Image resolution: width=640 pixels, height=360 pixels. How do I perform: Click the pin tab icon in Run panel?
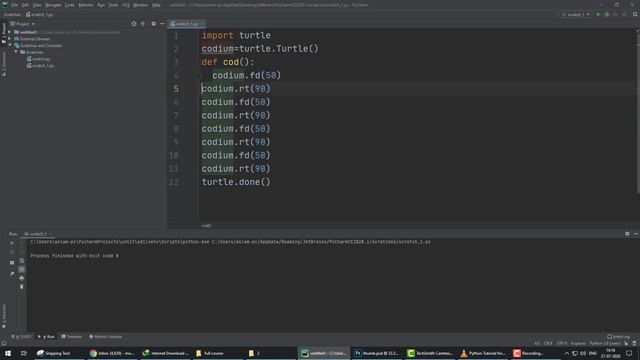click(x=12, y=273)
